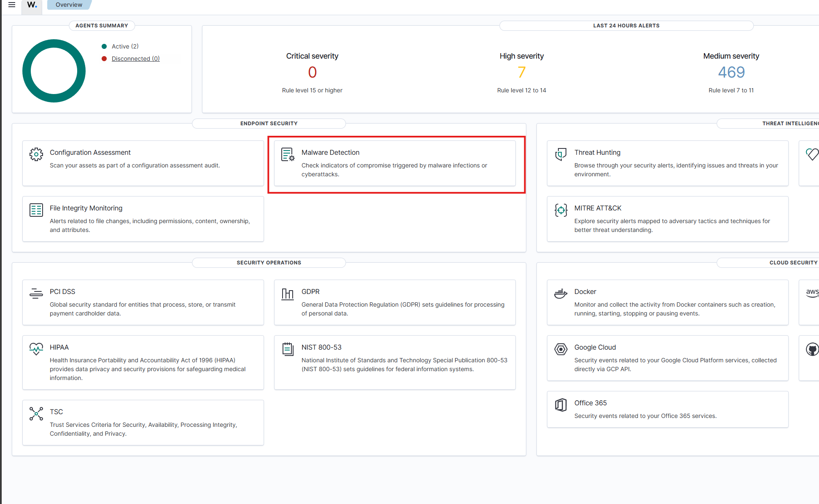
Task: Open the Disconnected (0) agents link
Action: point(135,59)
